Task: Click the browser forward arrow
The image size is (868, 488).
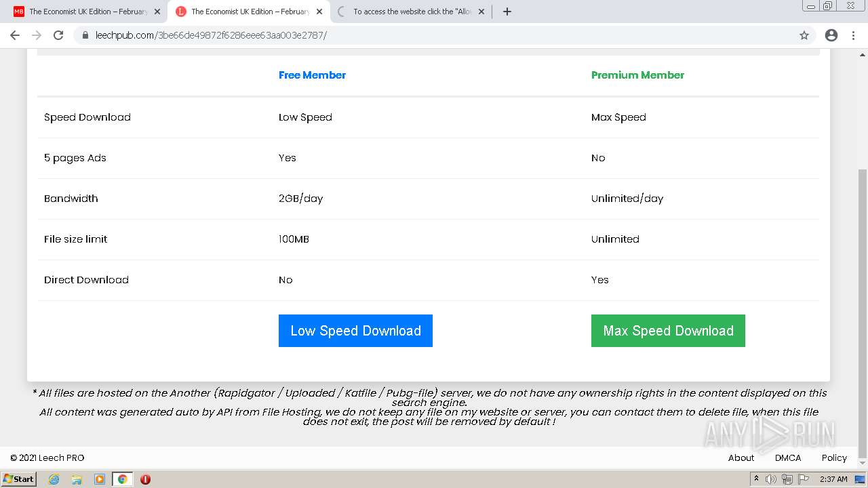Action: pyautogui.click(x=37, y=35)
